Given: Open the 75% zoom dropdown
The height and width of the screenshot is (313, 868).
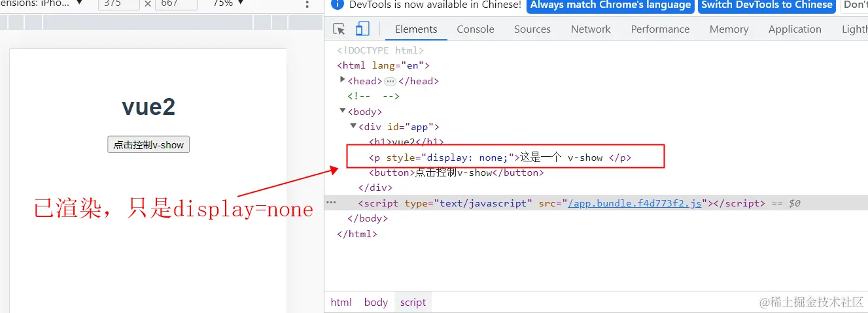Looking at the screenshot, I should pyautogui.click(x=228, y=3).
